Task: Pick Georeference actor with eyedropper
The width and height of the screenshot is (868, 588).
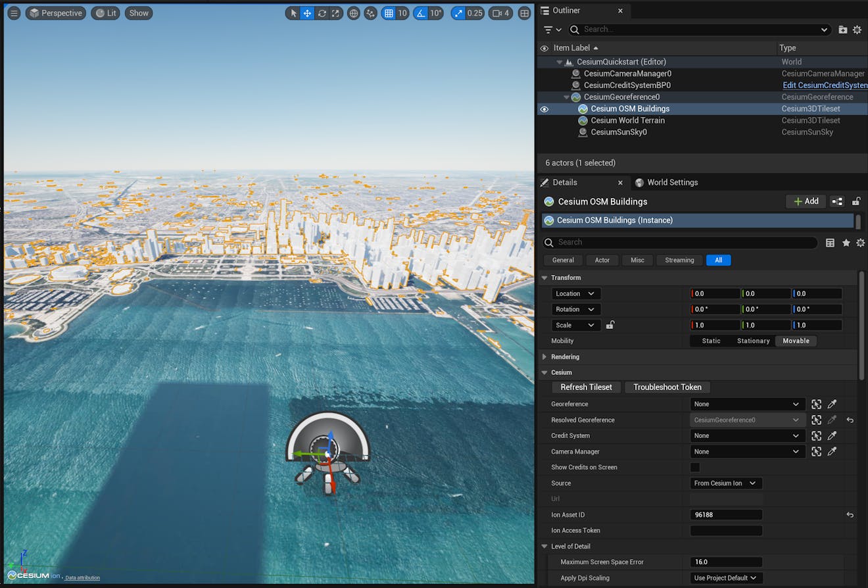Action: pos(832,404)
